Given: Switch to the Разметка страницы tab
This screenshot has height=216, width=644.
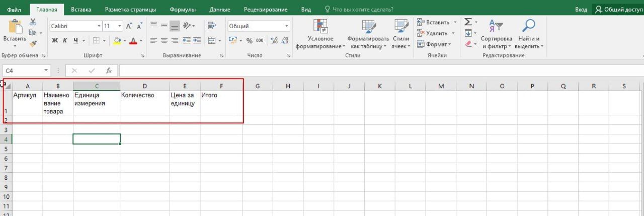Looking at the screenshot, I should (130, 9).
